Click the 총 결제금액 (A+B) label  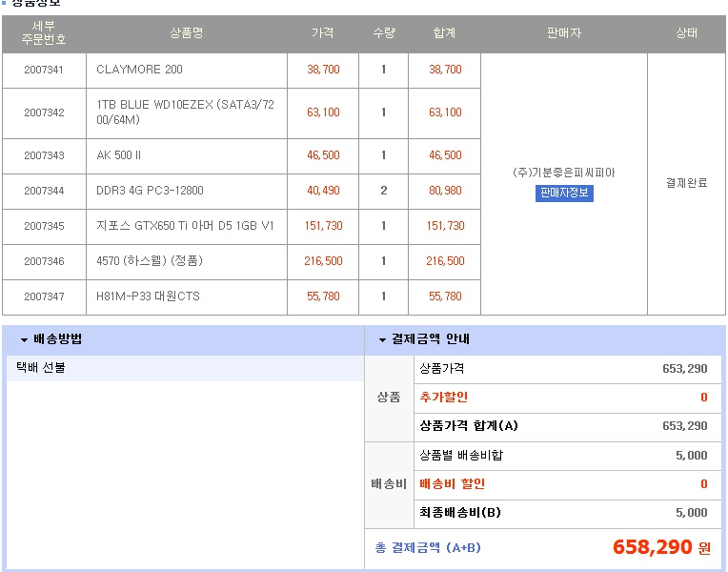click(x=428, y=548)
